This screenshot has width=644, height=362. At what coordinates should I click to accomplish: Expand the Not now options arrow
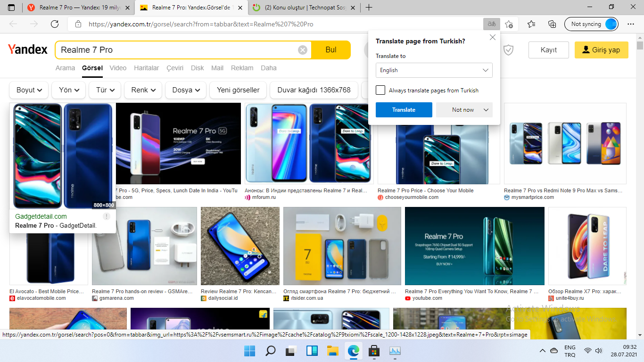(x=486, y=110)
